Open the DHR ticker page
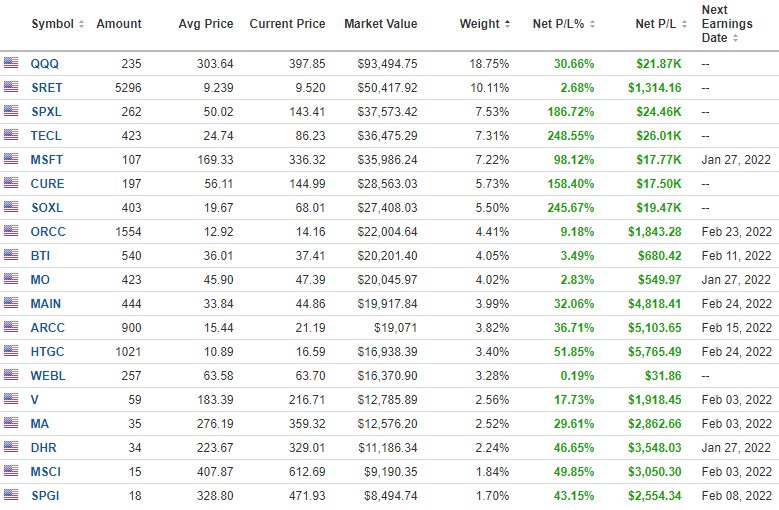 pos(44,447)
